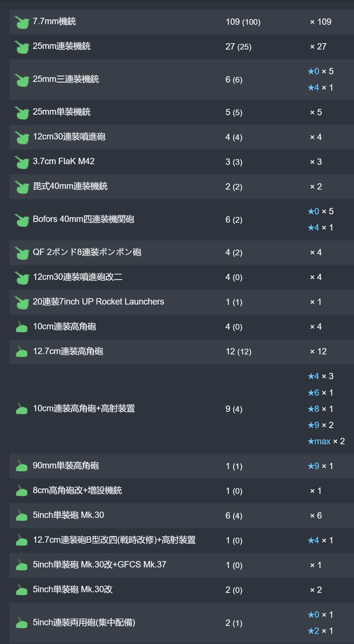Select the 8cm高角砲改+増設機銃 row

point(182,491)
